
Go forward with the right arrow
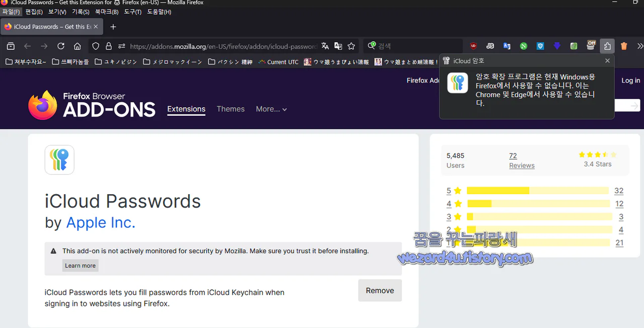click(x=44, y=46)
